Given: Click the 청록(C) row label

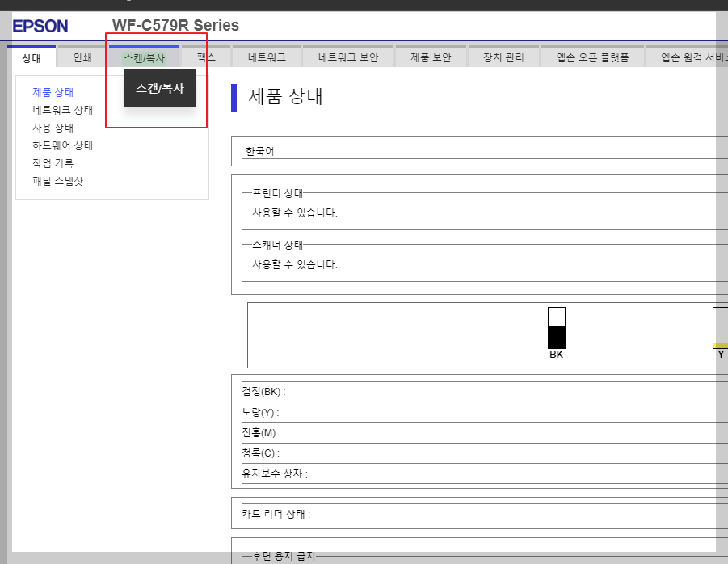Looking at the screenshot, I should [260, 453].
